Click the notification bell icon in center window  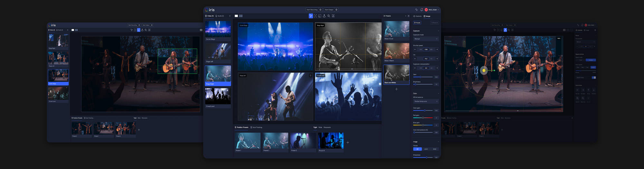[421, 10]
